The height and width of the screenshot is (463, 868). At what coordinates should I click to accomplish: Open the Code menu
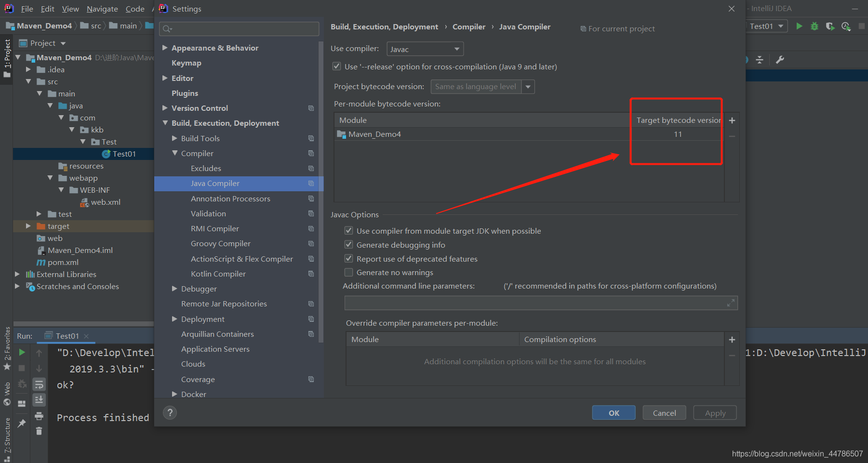pos(135,9)
